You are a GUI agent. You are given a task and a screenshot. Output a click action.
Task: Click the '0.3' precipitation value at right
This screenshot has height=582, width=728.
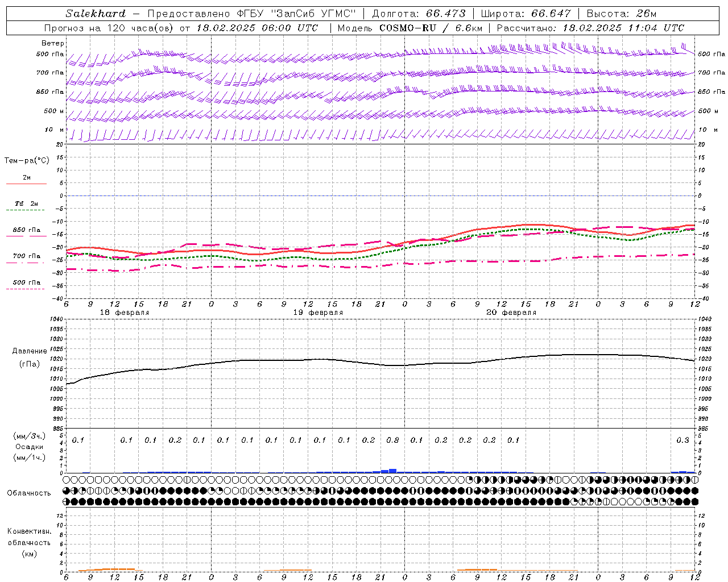pyautogui.click(x=682, y=440)
